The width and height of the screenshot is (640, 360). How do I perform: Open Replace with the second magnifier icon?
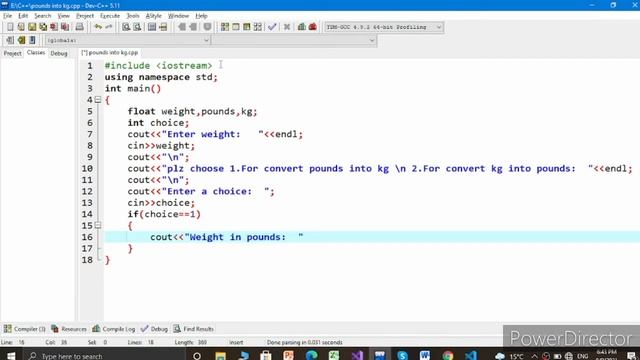pyautogui.click(x=137, y=27)
